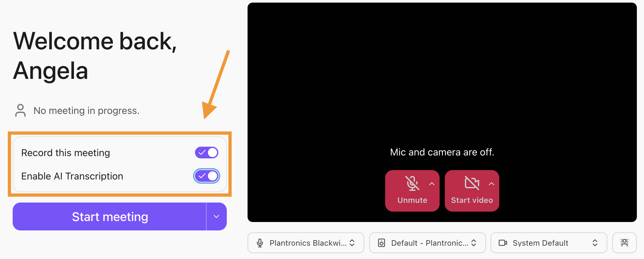
Task: Click the crossed-out camera Start video icon
Action: (472, 183)
